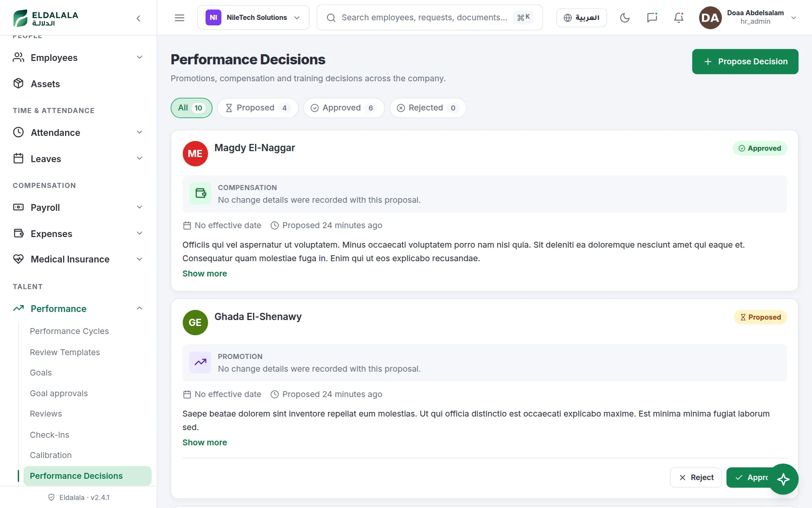Screen dimensions: 812x508
Task: Expand the Medical Insurance sidebar section
Action: coord(78,259)
